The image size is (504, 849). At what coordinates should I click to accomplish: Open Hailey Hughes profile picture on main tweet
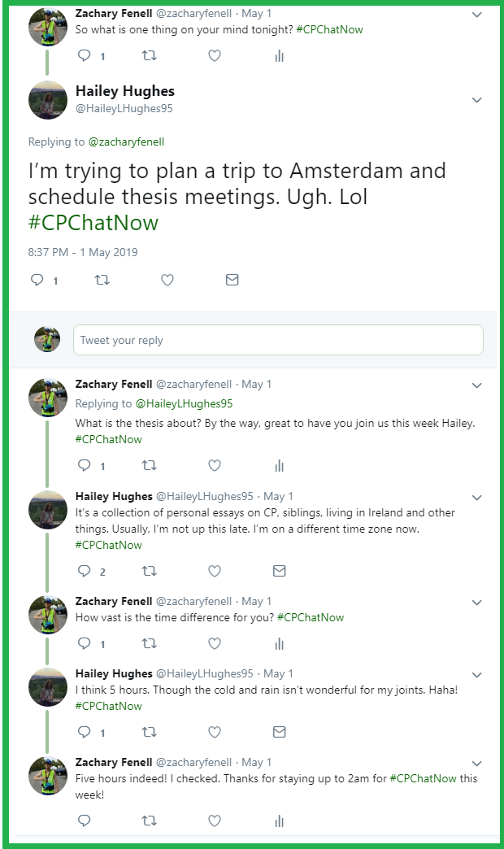point(47,100)
